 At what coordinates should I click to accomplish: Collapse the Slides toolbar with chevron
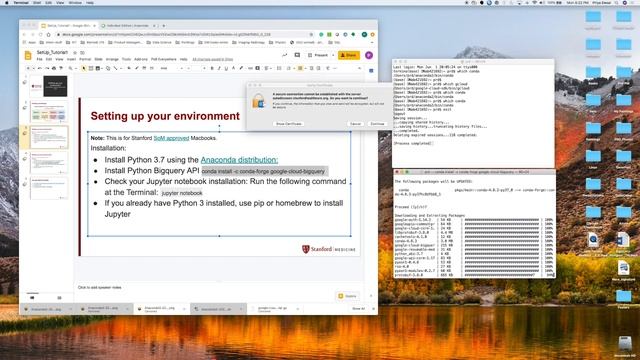tap(360, 68)
